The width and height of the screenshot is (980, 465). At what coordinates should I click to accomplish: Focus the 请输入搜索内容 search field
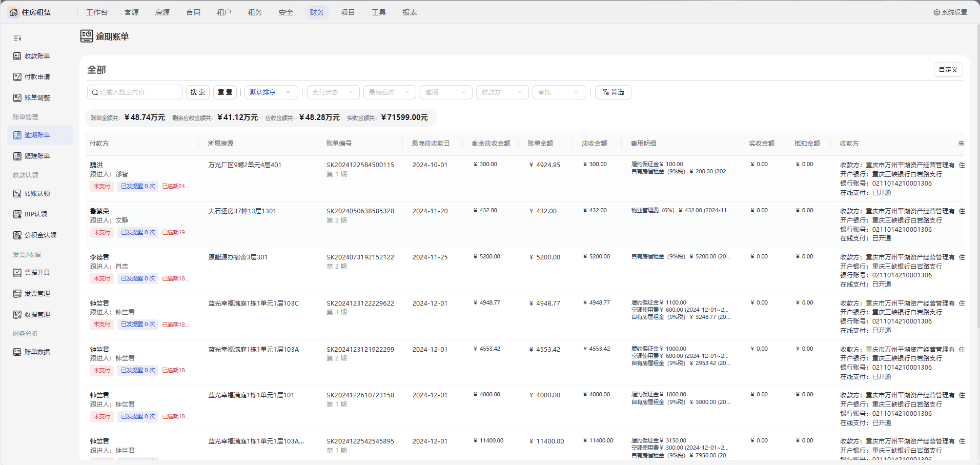click(x=135, y=92)
